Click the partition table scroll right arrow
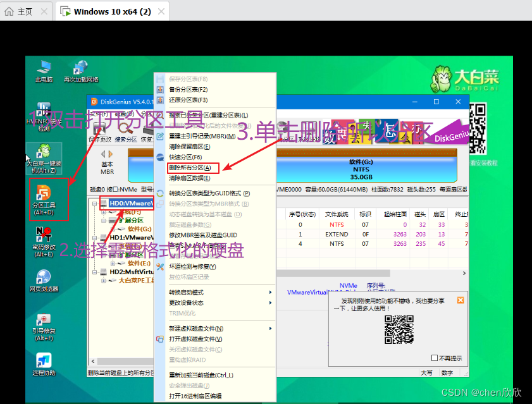The height and width of the screenshot is (404, 532). click(464, 273)
